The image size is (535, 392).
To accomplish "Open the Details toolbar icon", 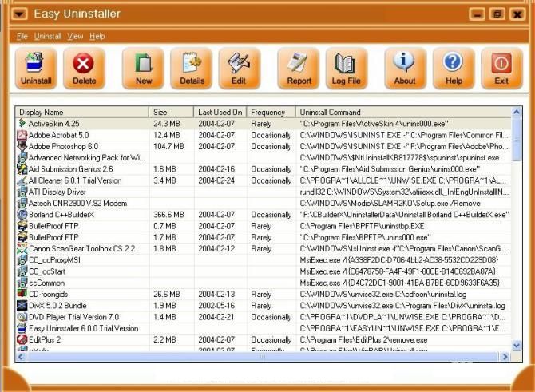I will (x=192, y=67).
